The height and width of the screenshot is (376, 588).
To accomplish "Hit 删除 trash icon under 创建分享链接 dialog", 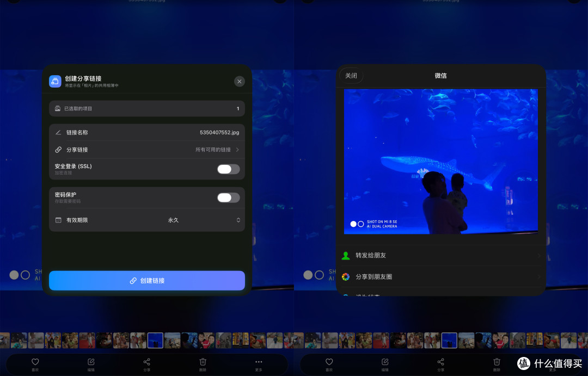I will coord(203,362).
